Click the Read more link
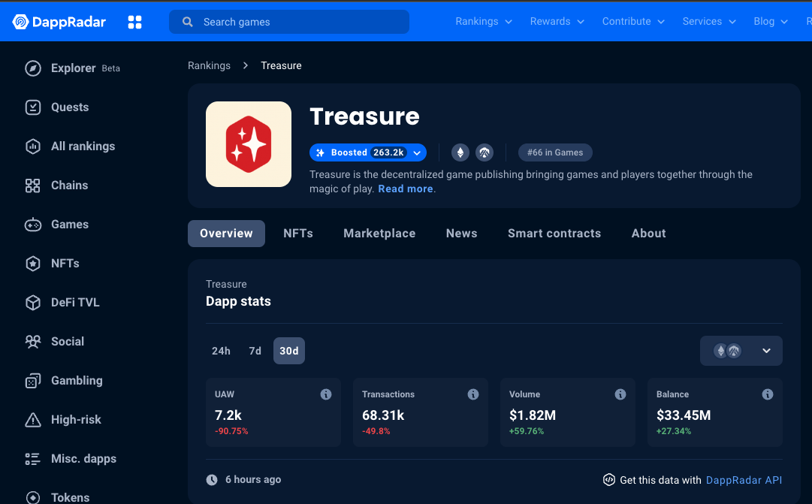This screenshot has height=504, width=812. click(405, 189)
